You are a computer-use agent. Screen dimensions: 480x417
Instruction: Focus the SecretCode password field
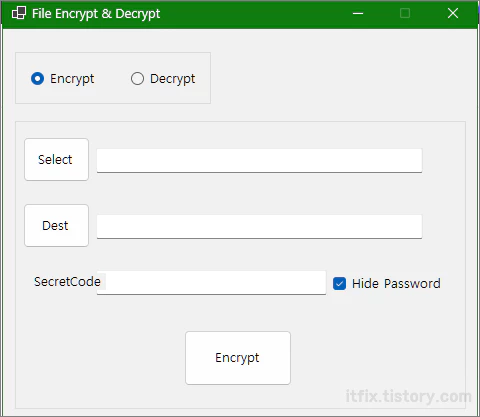(211, 283)
